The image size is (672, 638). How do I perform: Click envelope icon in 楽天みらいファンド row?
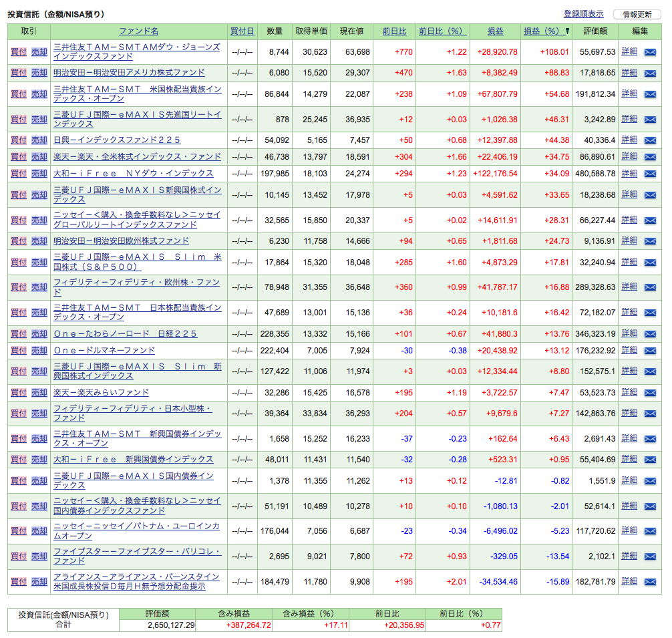tap(650, 393)
